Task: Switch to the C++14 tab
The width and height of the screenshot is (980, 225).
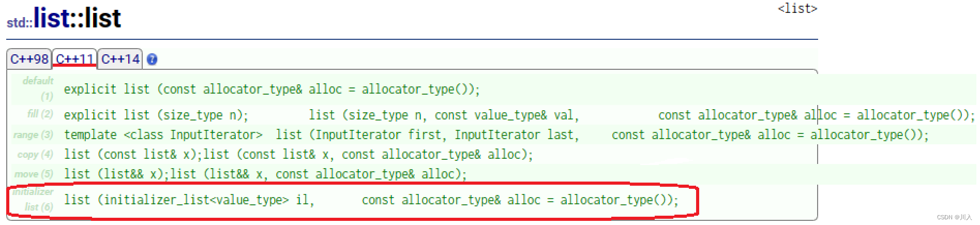Action: coord(120,59)
